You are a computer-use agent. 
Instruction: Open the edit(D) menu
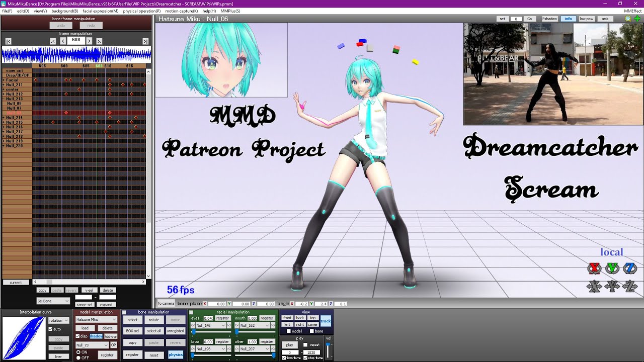click(23, 11)
